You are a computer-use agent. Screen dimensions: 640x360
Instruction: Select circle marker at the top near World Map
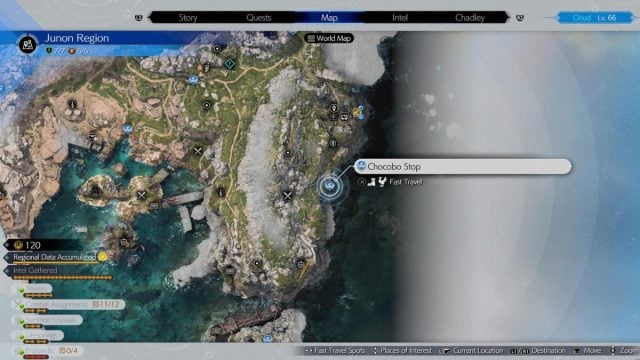click(218, 49)
